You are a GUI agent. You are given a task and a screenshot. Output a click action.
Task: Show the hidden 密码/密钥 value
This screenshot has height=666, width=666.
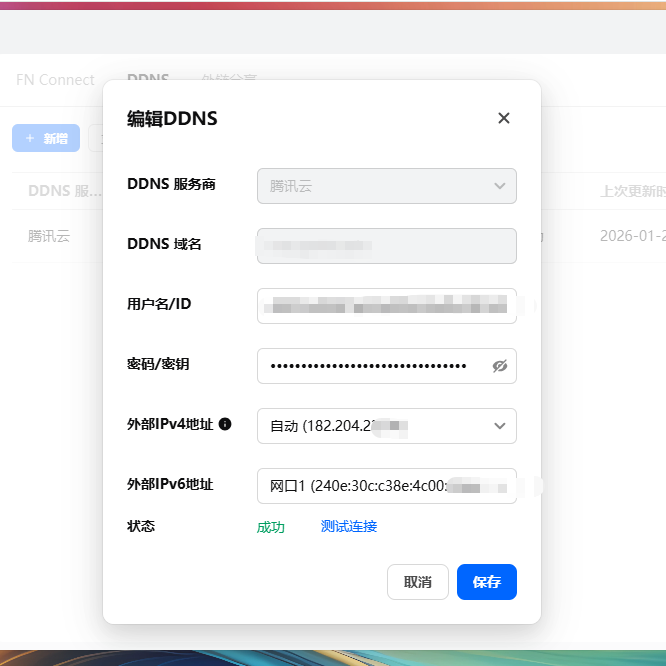(x=500, y=366)
